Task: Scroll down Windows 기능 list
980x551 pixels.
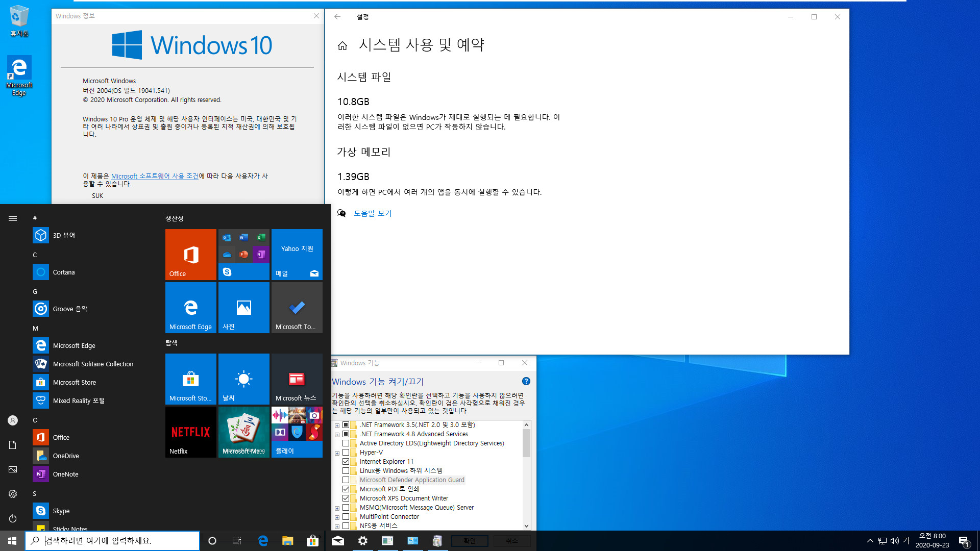Action: click(526, 525)
